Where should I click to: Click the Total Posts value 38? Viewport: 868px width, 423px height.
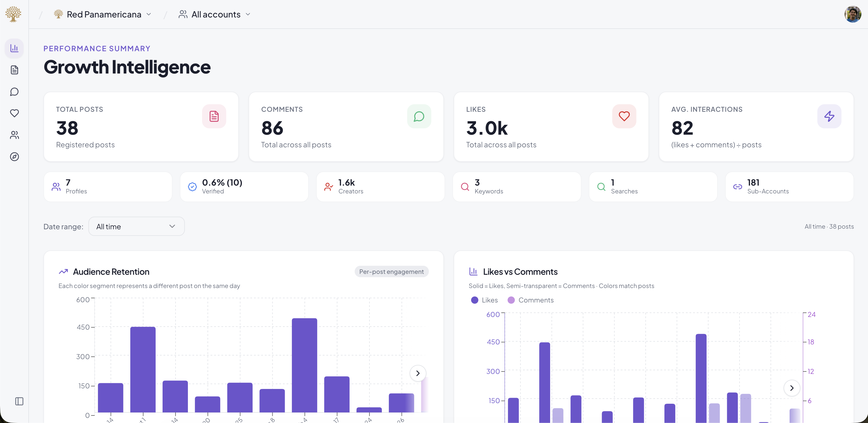[x=67, y=128]
